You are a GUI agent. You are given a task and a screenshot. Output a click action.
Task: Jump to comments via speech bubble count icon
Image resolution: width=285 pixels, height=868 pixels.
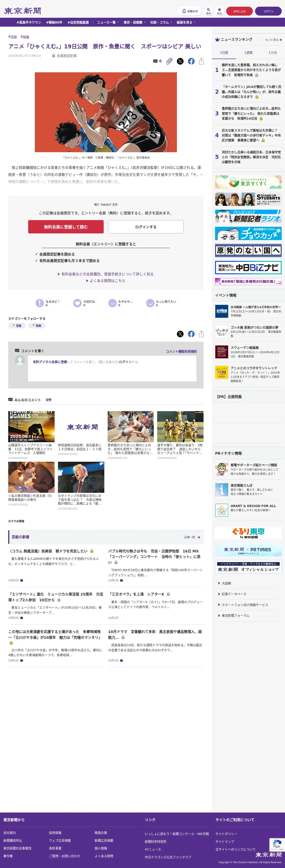(157, 61)
